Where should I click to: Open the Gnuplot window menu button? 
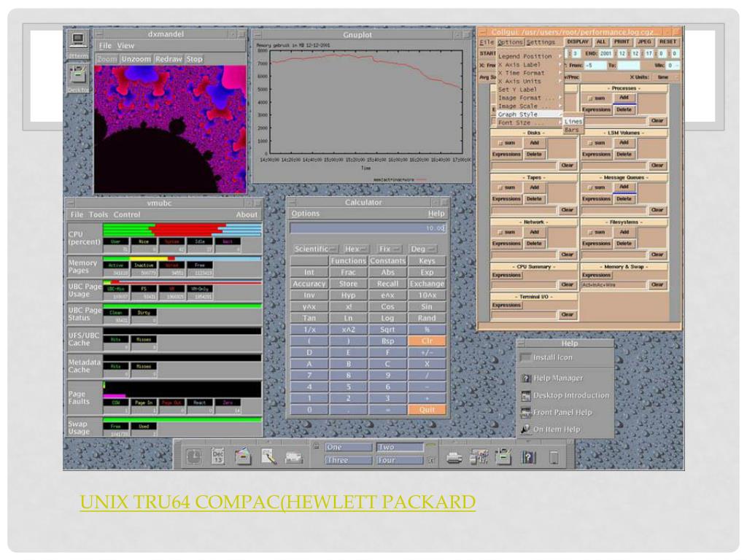coord(258,35)
